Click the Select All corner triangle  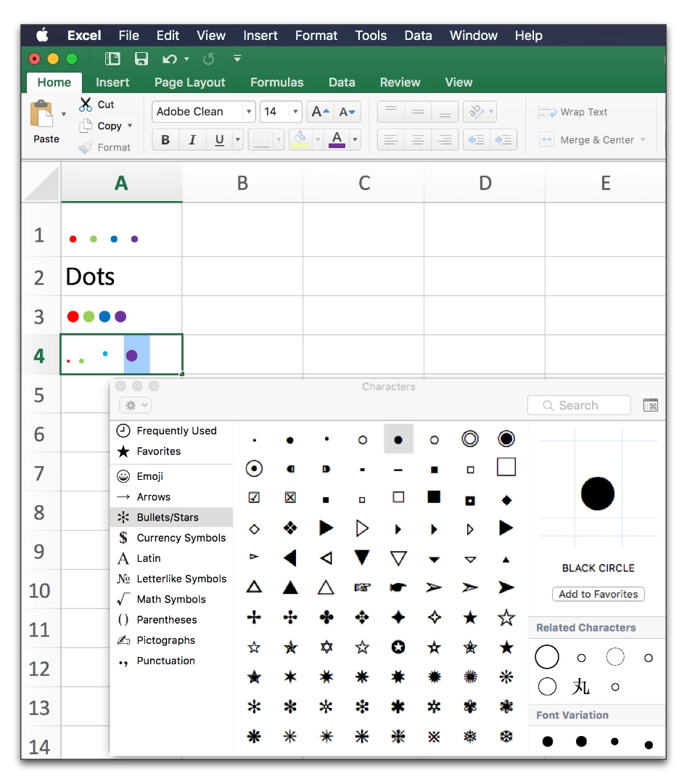coord(41,182)
